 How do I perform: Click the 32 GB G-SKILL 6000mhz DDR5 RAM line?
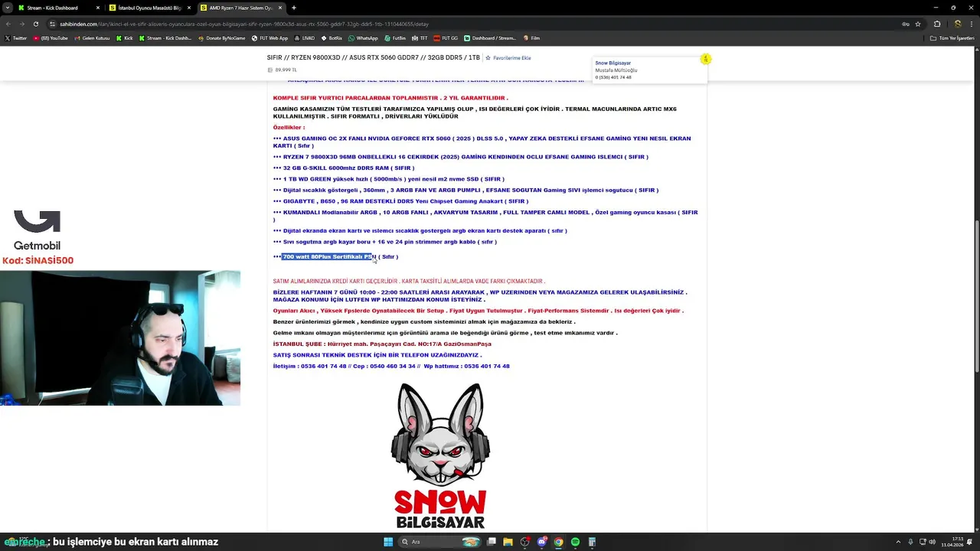point(344,168)
